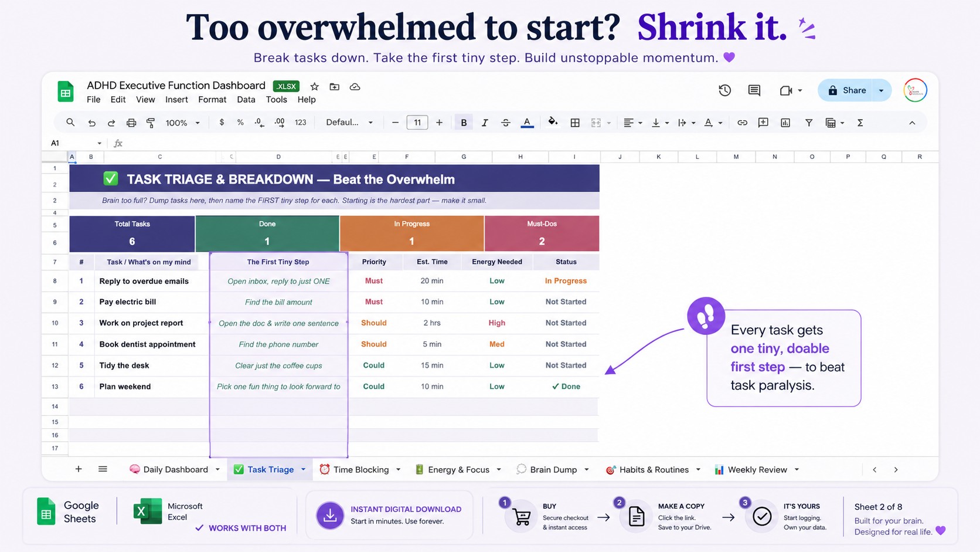This screenshot has width=980, height=552.
Task: Open the Default font dropdown
Action: pyautogui.click(x=350, y=123)
